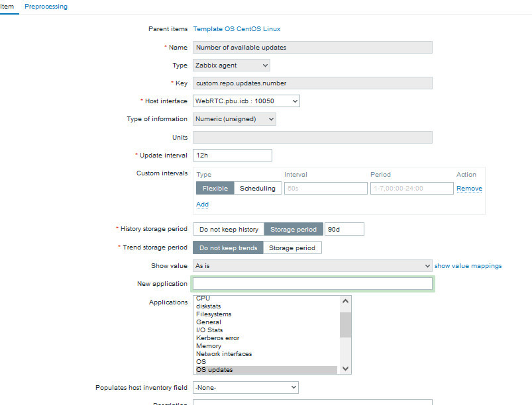This screenshot has height=405, width=532.
Task: Select Kerberos error in Applications list
Action: pyautogui.click(x=217, y=338)
